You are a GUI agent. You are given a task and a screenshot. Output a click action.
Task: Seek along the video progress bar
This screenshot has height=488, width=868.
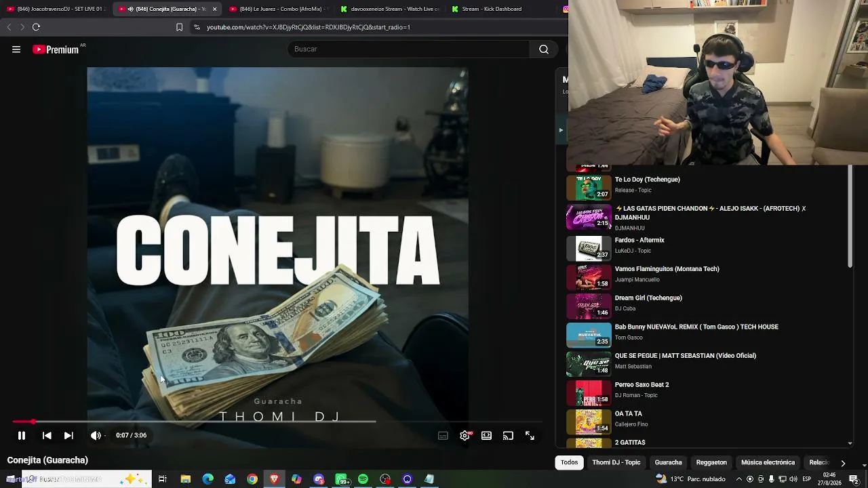tap(278, 422)
